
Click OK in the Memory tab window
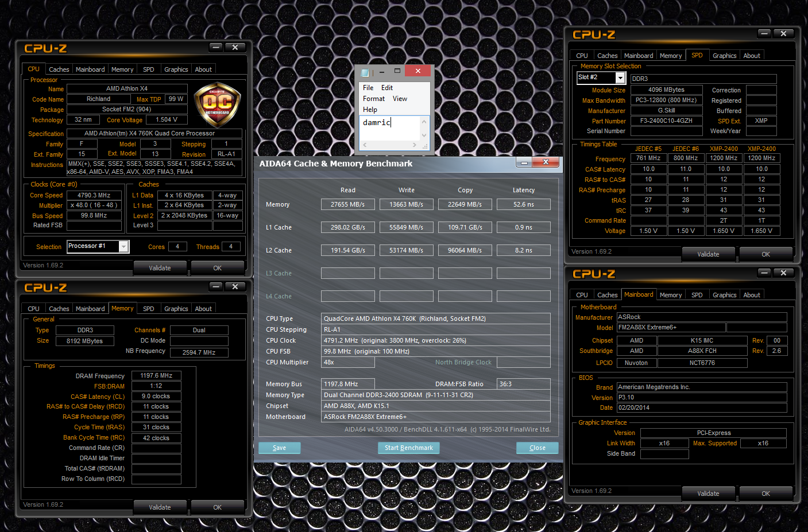217,507
